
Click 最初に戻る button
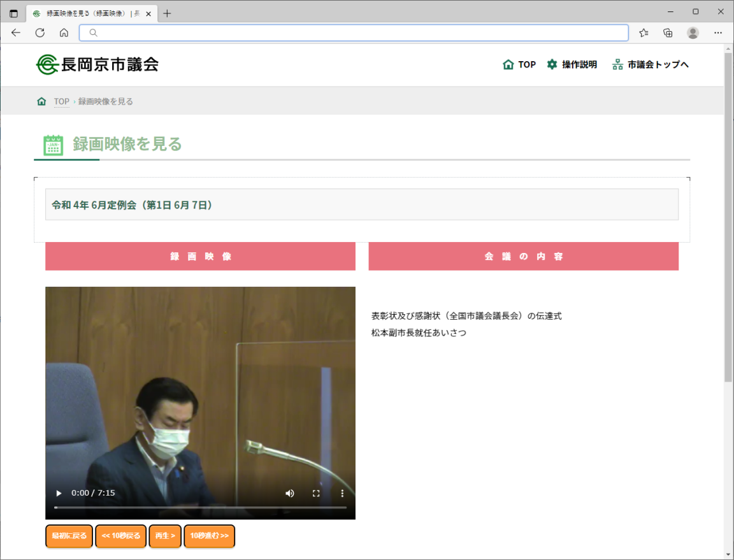[x=69, y=536]
